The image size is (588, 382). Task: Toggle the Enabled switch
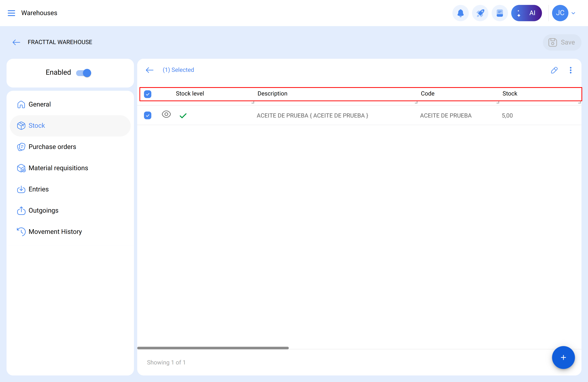tap(84, 73)
